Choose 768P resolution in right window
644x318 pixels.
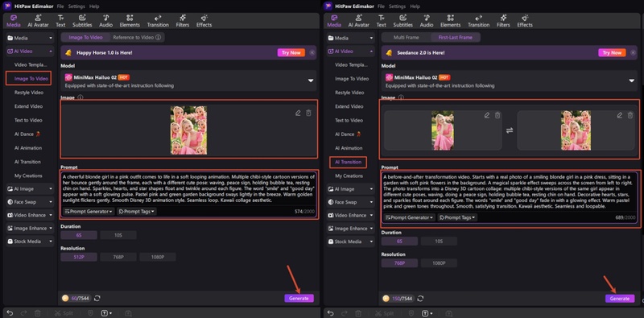399,263
